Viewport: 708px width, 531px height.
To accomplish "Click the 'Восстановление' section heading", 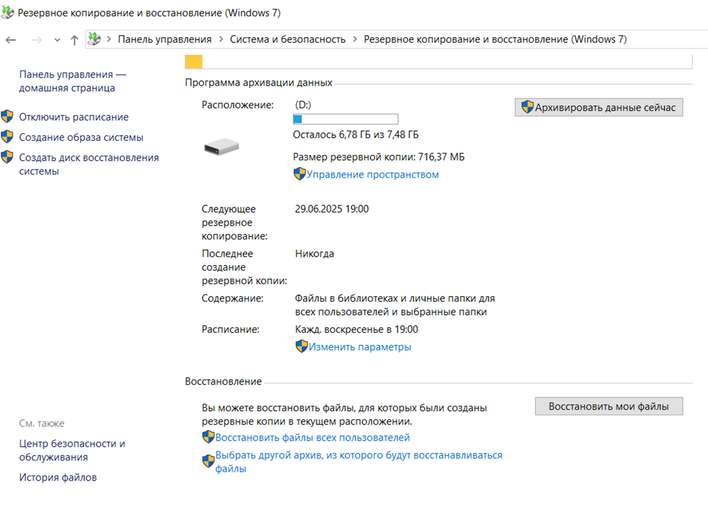I will pos(224,382).
